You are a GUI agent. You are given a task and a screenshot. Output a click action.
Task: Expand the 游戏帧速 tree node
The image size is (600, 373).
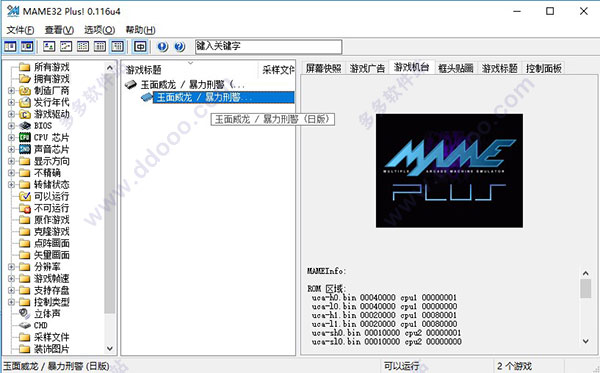point(11,279)
